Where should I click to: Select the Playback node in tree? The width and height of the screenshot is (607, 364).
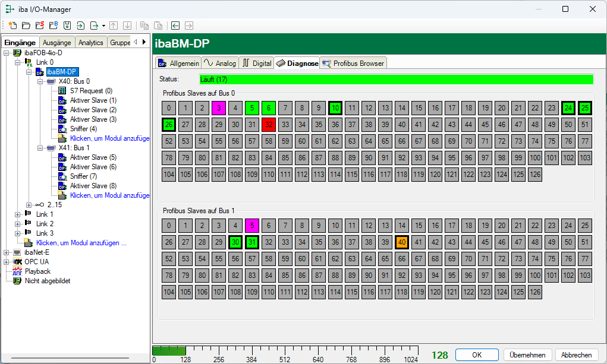click(x=37, y=271)
